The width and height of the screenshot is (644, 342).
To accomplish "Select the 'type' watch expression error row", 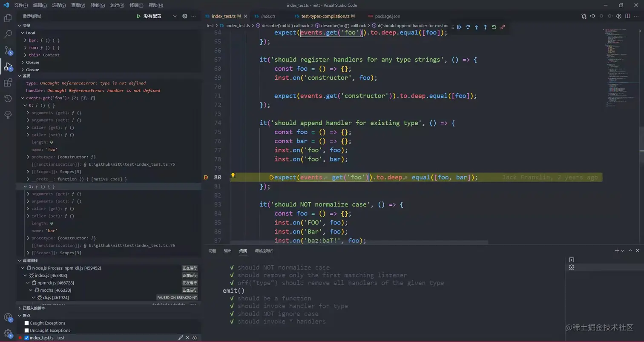I will pyautogui.click(x=109, y=83).
